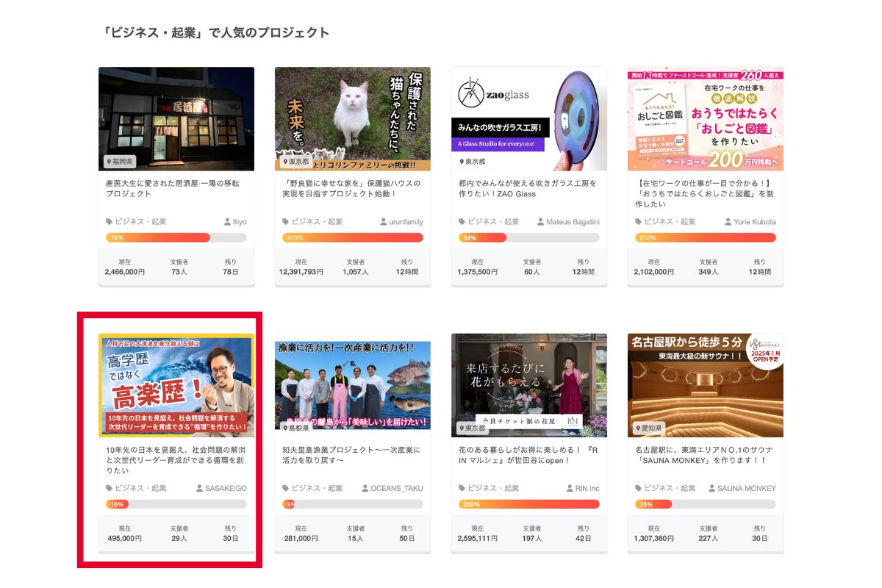Open the izakaya 一陽 relocation project thumbnail

(176, 118)
